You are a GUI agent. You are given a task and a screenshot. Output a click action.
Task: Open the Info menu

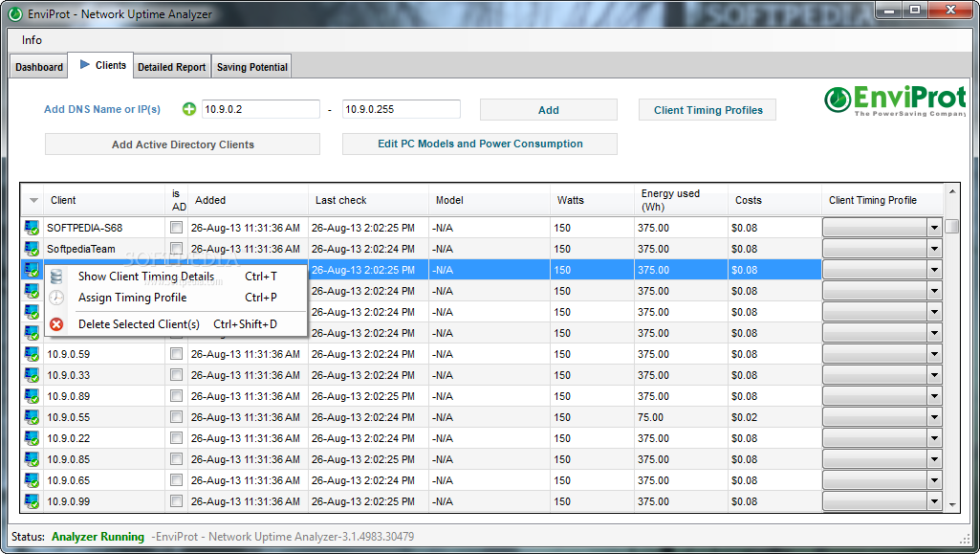32,40
